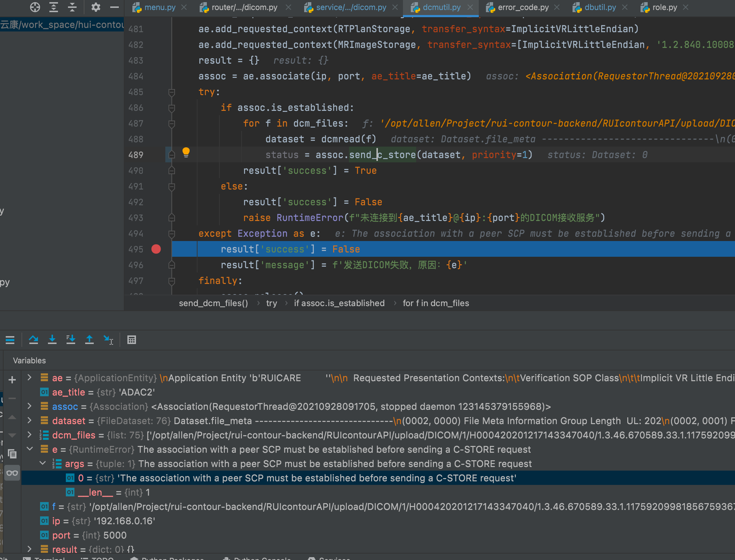Open the error_code.py tab

[522, 7]
